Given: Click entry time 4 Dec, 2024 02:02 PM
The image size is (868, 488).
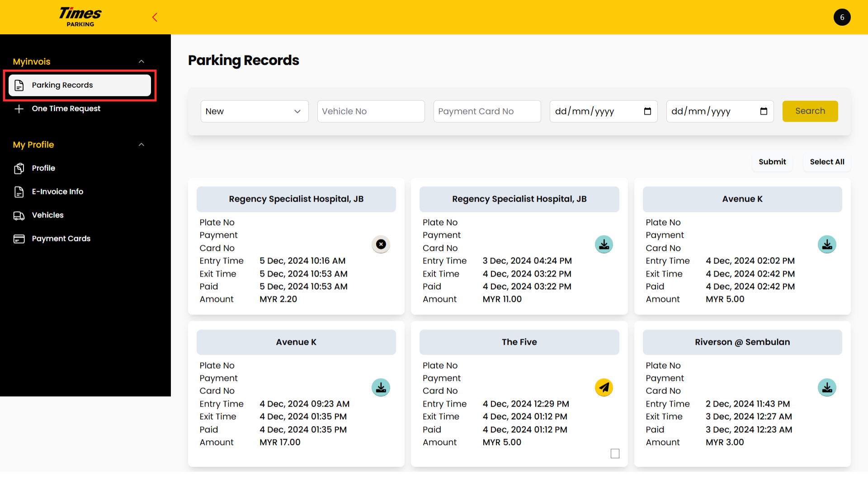Looking at the screenshot, I should coord(750,261).
